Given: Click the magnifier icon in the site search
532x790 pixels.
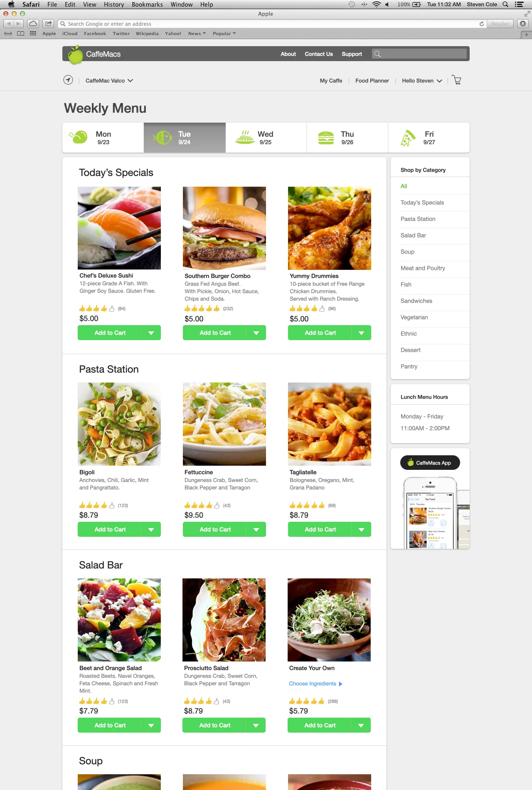Looking at the screenshot, I should [377, 54].
